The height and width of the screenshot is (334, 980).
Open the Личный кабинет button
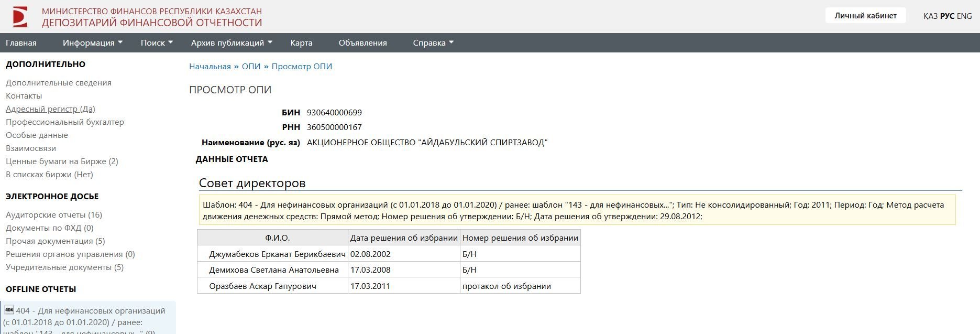click(865, 16)
